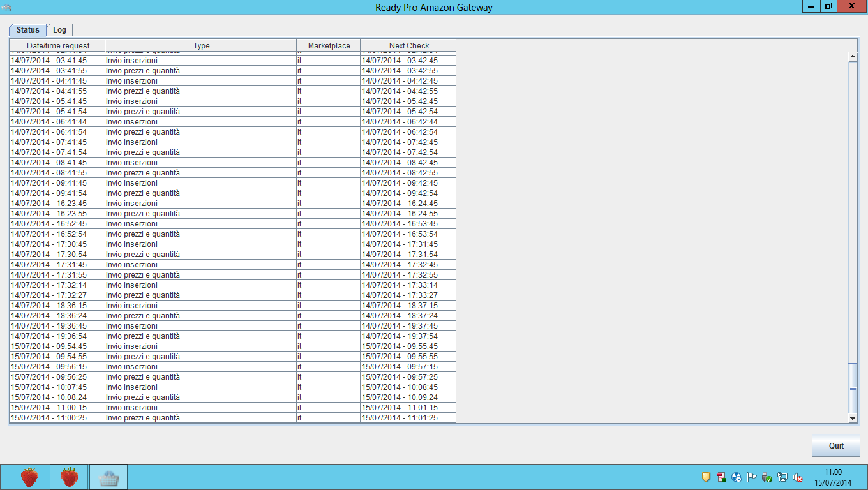Image resolution: width=868 pixels, height=490 pixels.
Task: Click the Safely Remove Hardware USB icon
Action: 767,477
